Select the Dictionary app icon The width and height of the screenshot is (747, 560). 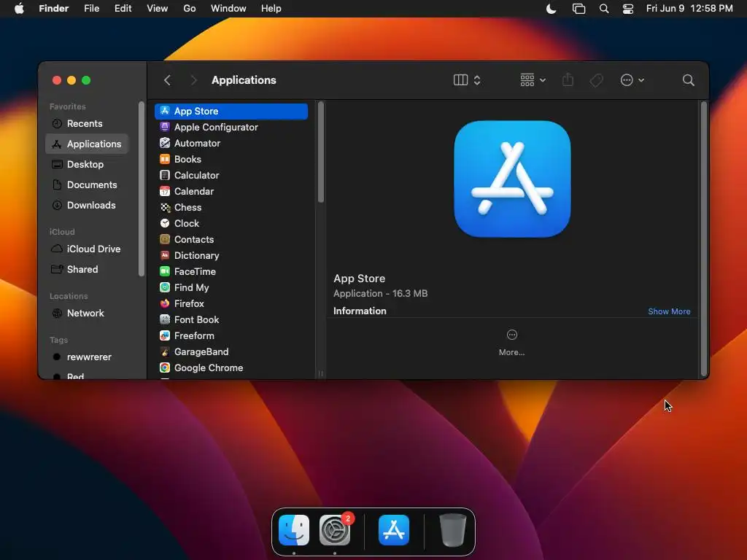[x=165, y=255]
